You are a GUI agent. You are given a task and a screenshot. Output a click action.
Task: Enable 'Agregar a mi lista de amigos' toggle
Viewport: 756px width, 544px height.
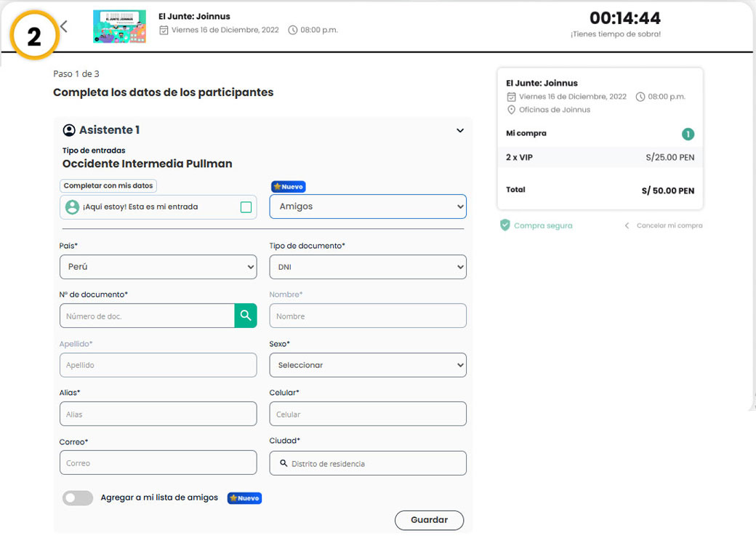pos(78,498)
